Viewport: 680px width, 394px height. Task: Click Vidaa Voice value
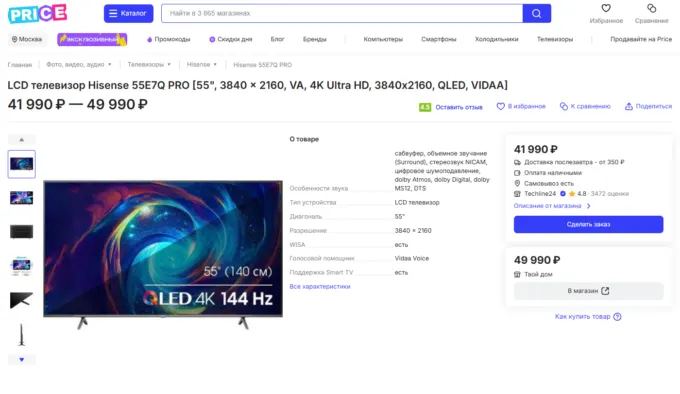412,258
